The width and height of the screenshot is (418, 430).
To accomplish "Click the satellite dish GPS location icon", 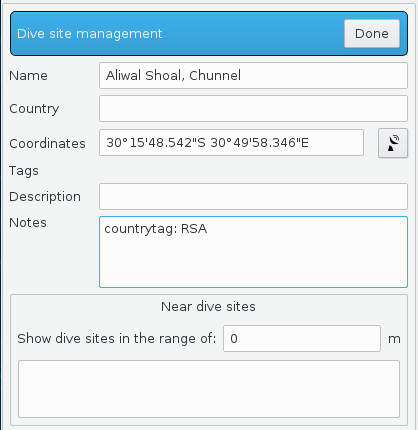I will click(393, 143).
